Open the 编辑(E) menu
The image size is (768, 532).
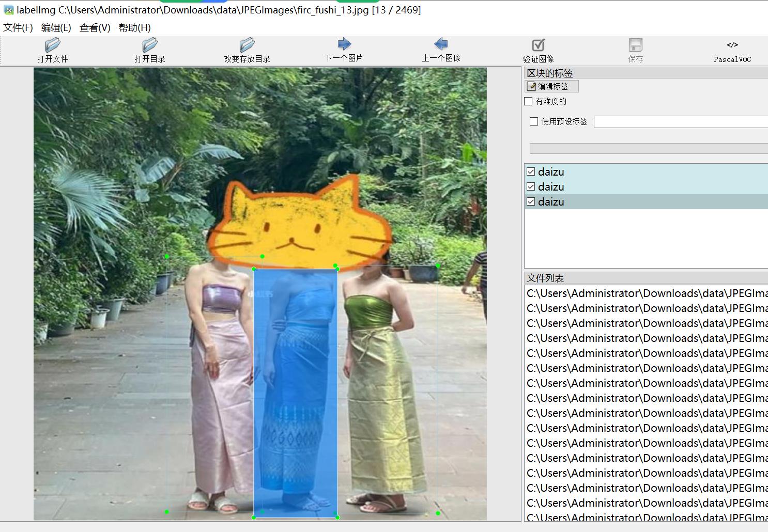pos(56,27)
